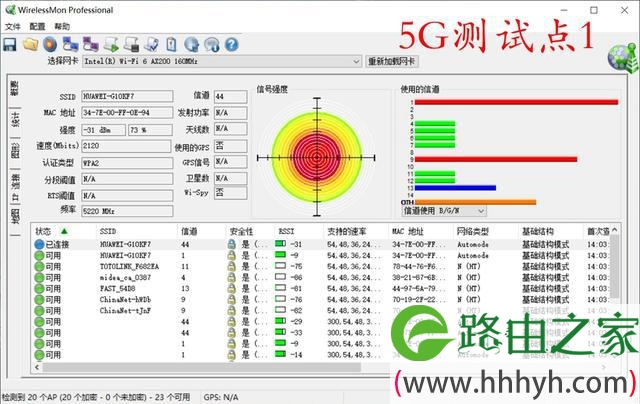Open file with the yellow folder icon
640x404 pixels.
click(31, 44)
